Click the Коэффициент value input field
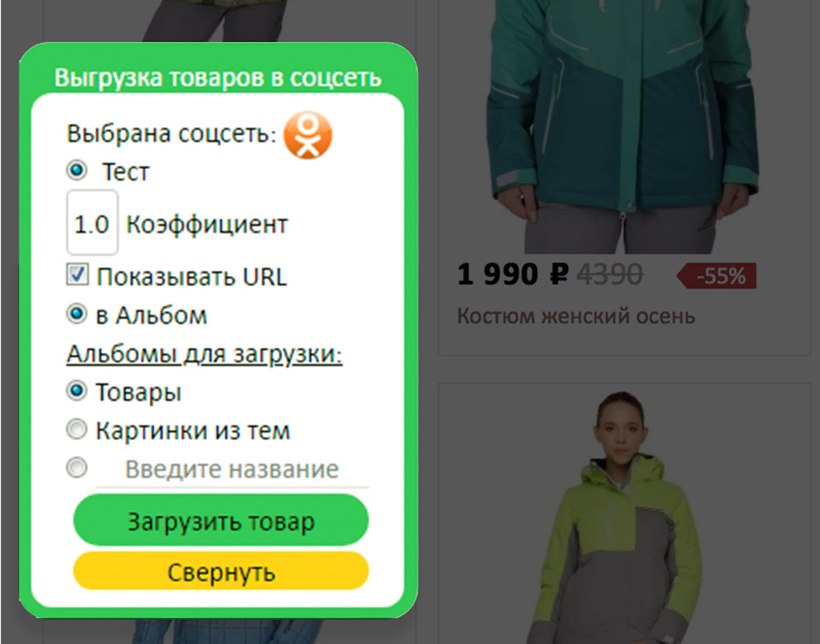820x644 pixels. (x=92, y=222)
